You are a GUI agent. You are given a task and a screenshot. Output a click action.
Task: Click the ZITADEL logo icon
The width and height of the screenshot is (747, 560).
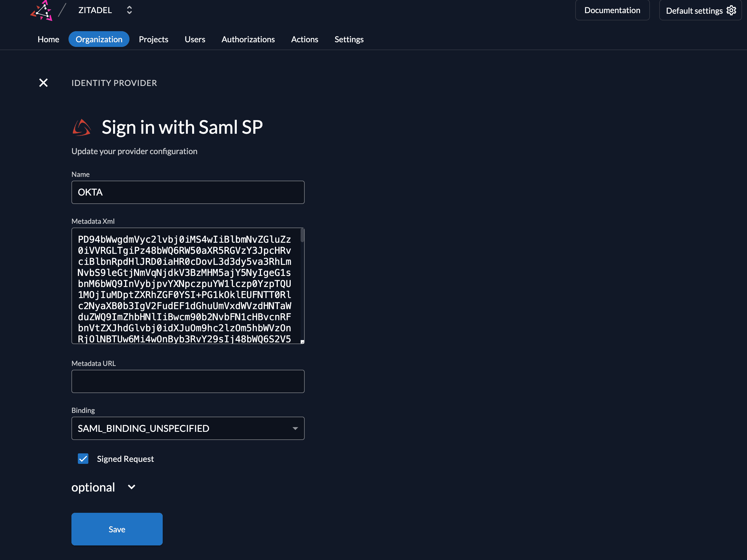[x=42, y=10]
